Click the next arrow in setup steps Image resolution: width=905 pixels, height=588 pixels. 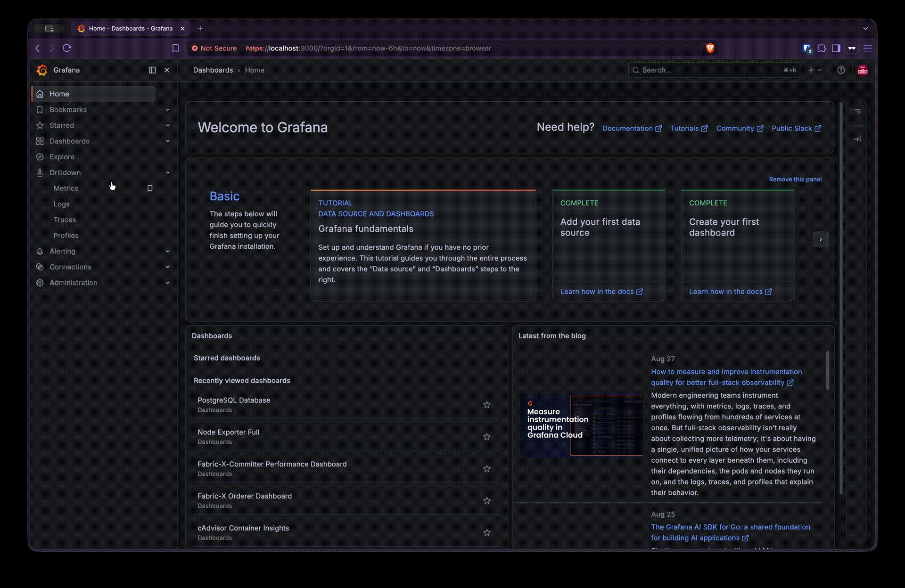coord(821,239)
